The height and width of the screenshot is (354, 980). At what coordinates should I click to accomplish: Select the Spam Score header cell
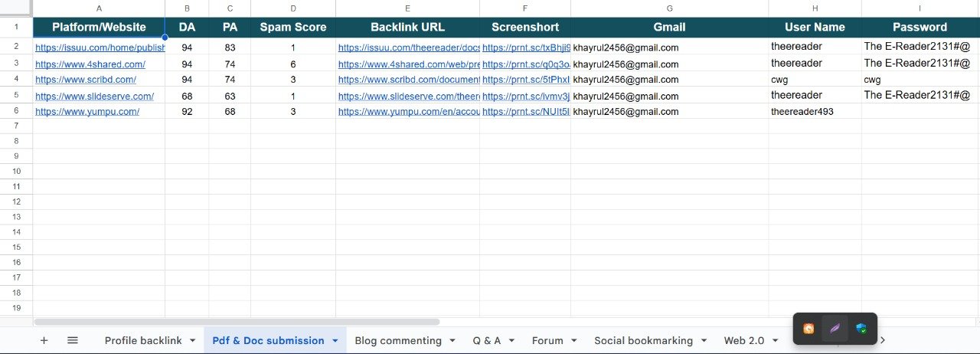coord(293,27)
